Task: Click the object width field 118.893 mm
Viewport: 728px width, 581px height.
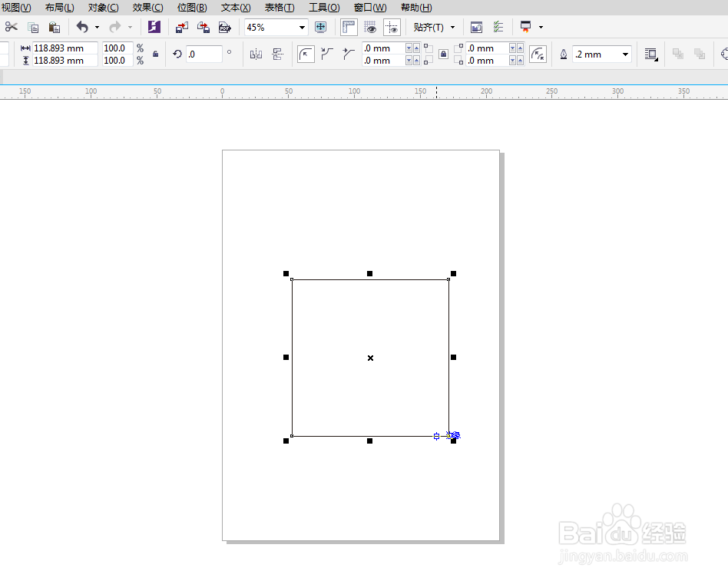Action: click(65, 48)
